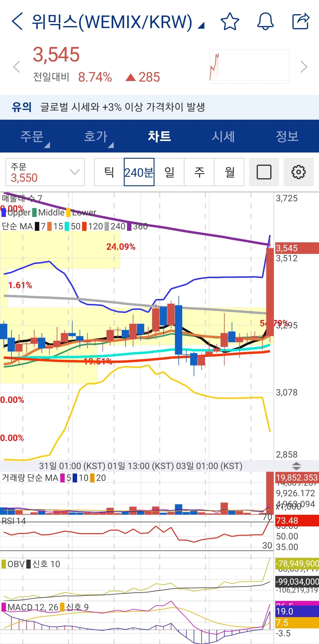
Task: Tap the latest large red candlestick
Action: [x=270, y=292]
